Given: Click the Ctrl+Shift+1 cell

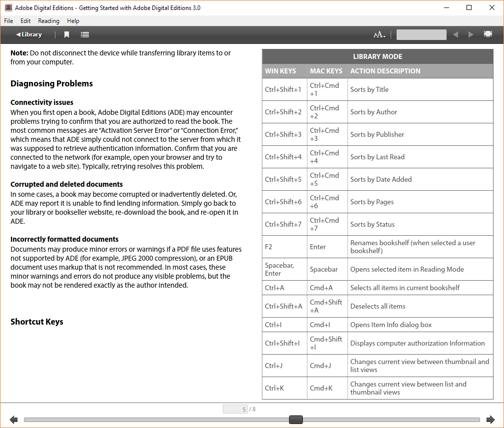Looking at the screenshot, I should coord(284,90).
